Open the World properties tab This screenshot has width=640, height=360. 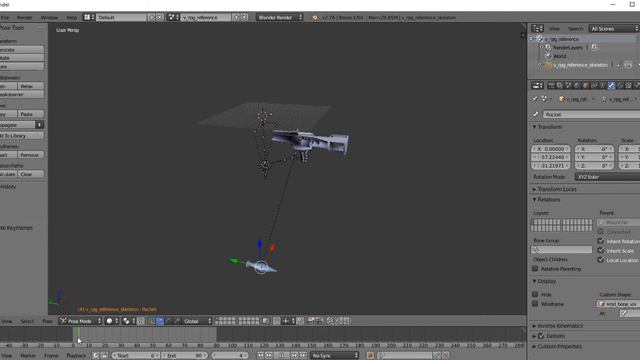click(576, 85)
